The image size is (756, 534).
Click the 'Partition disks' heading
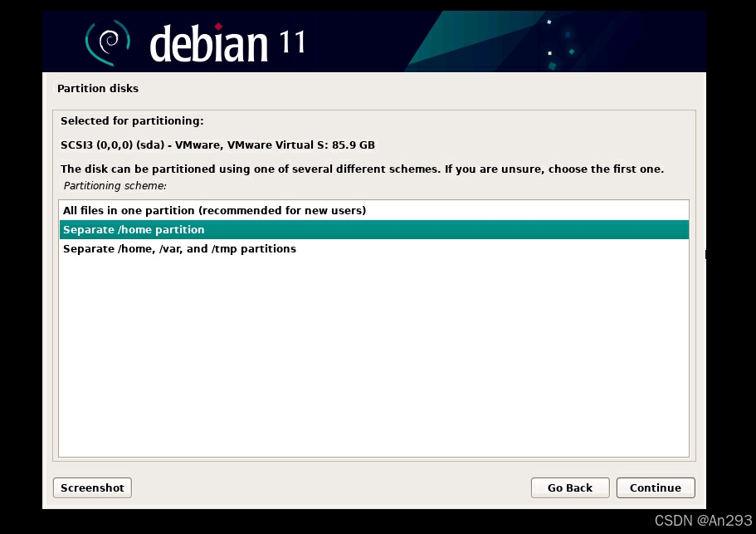[98, 88]
